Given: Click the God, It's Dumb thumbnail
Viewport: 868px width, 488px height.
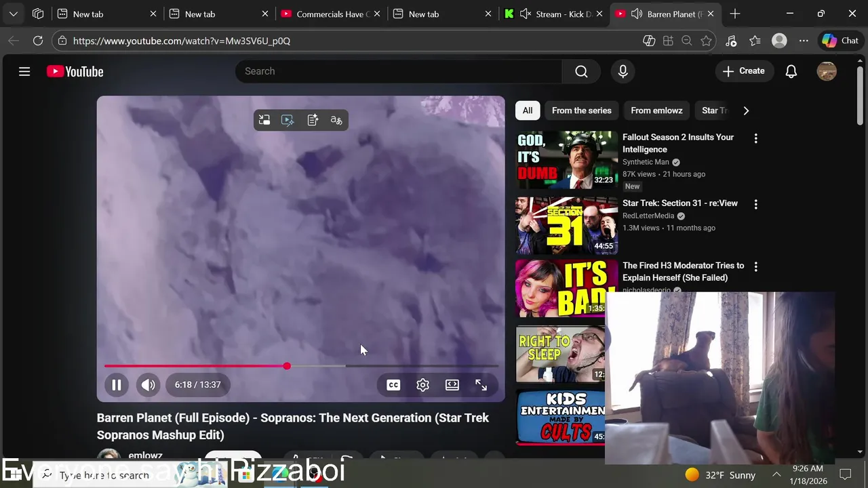Looking at the screenshot, I should 566,160.
